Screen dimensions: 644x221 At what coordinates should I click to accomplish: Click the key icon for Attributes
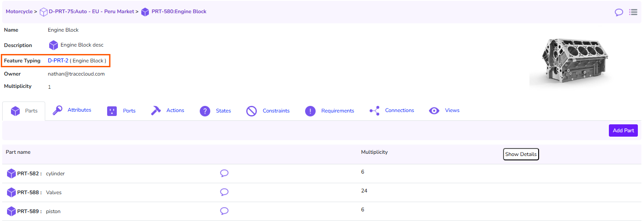click(58, 110)
